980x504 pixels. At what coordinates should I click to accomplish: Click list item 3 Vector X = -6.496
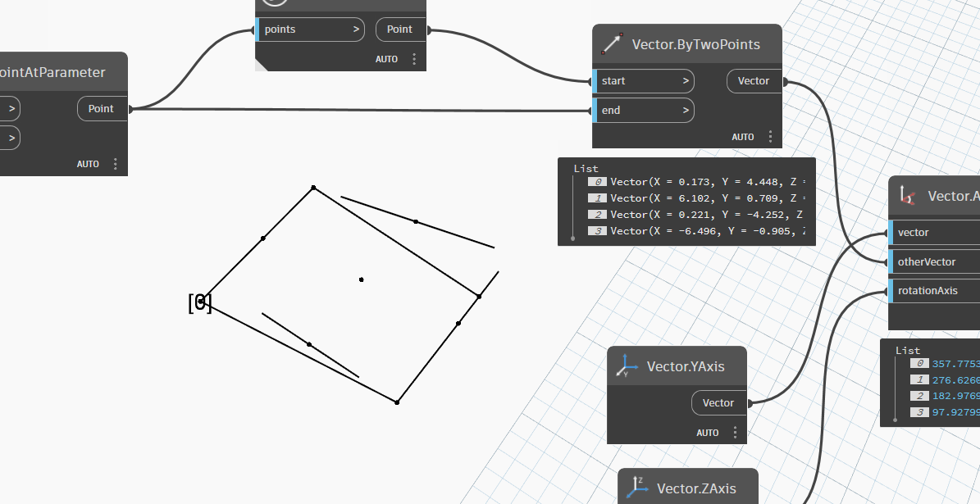(x=695, y=230)
